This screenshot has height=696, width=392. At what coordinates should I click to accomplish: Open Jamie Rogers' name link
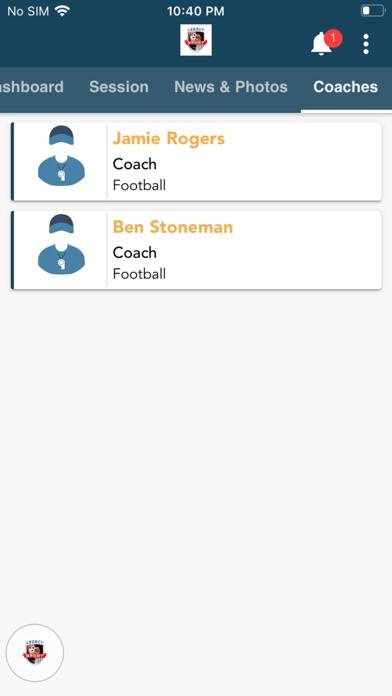[x=169, y=138]
